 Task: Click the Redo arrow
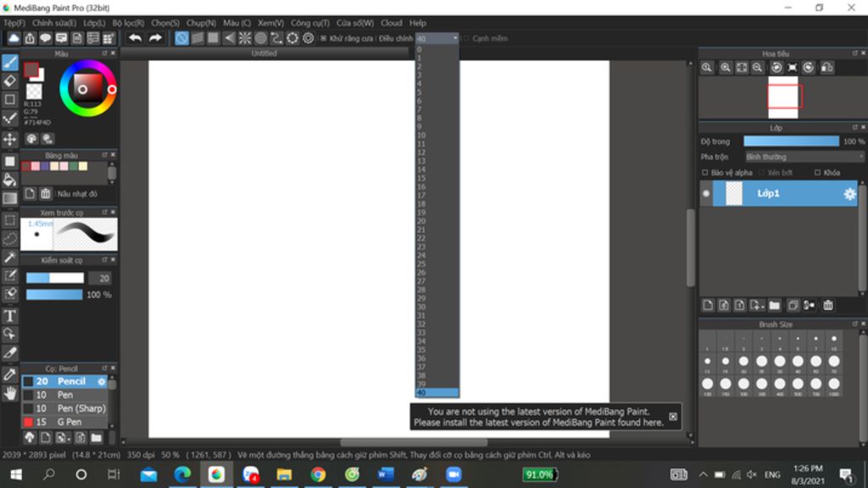156,38
